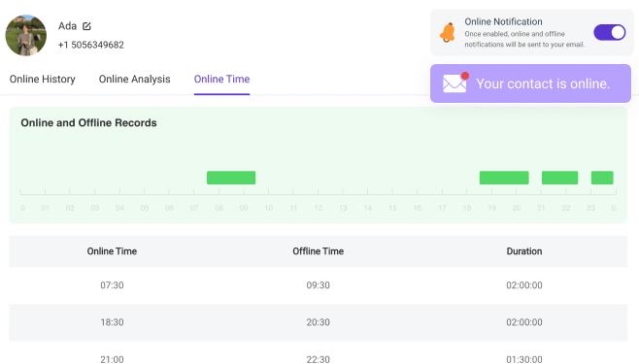
Task: Click the orange notification bell icon
Action: [x=448, y=33]
